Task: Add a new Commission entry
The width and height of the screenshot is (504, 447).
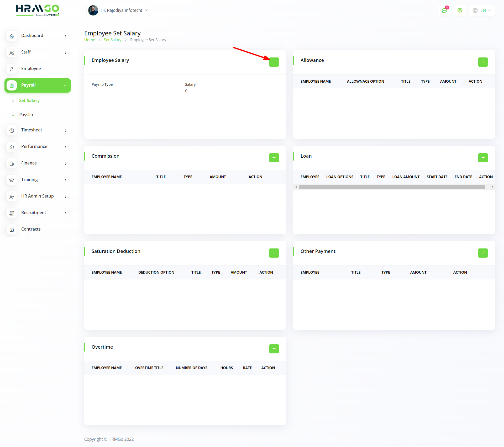Action: pyautogui.click(x=274, y=158)
